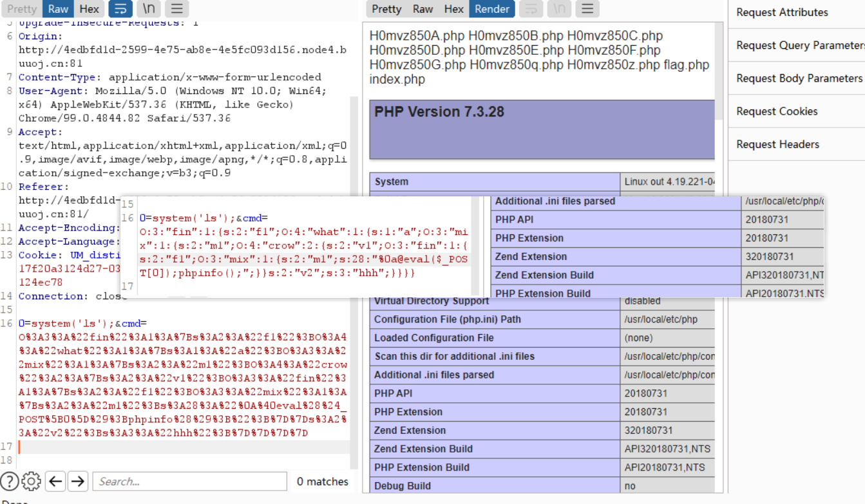Screen dimensions: 865x504
Task: Place cursor on empty line 17 of request
Action: click(184, 447)
